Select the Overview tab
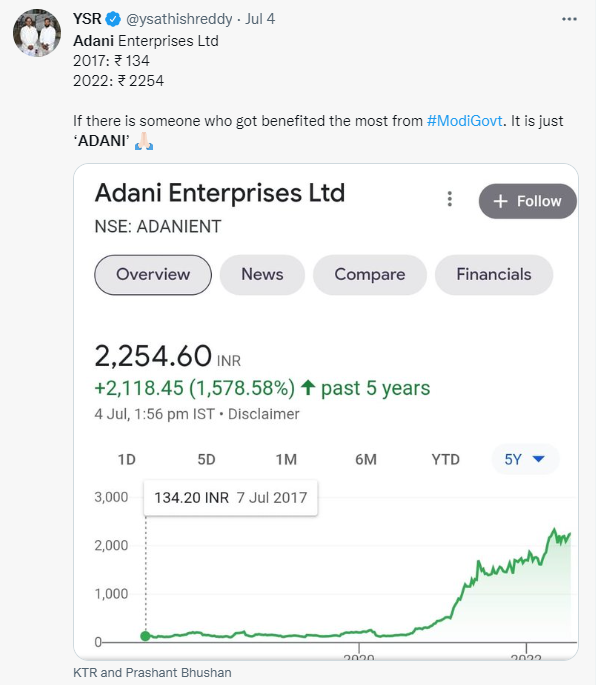 (x=153, y=275)
